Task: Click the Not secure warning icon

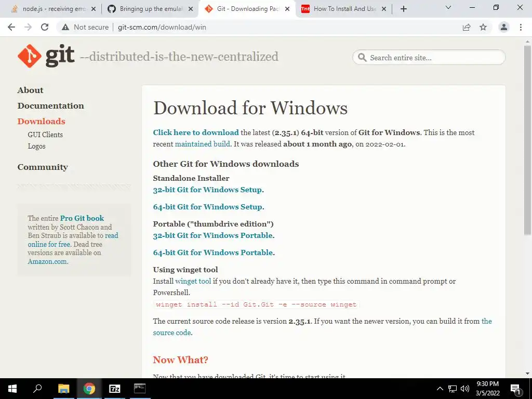Action: point(65,27)
